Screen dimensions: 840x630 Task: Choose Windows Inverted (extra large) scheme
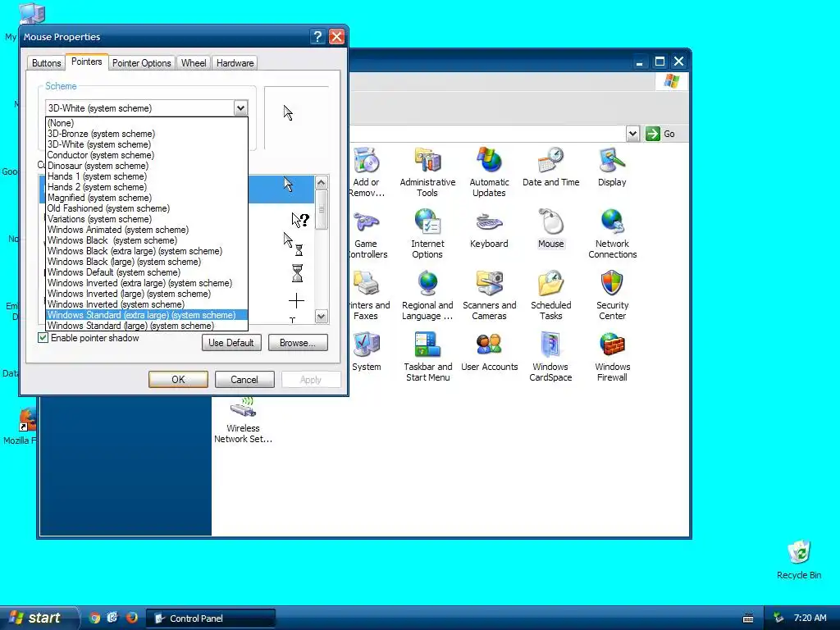(x=146, y=283)
